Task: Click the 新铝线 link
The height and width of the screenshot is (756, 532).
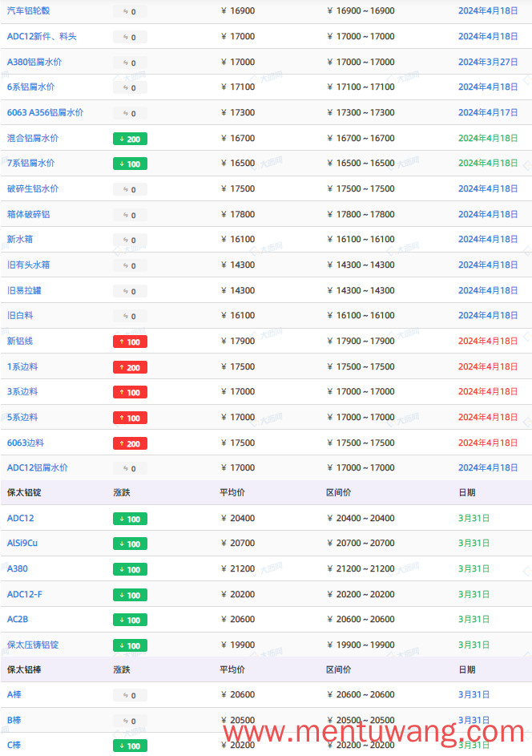Action: click(x=20, y=341)
